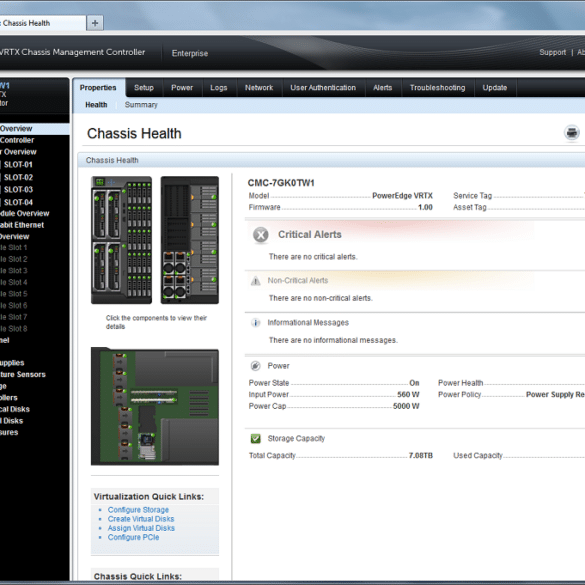Click the Informational Messages info icon
The height and width of the screenshot is (585, 585).
256,323
